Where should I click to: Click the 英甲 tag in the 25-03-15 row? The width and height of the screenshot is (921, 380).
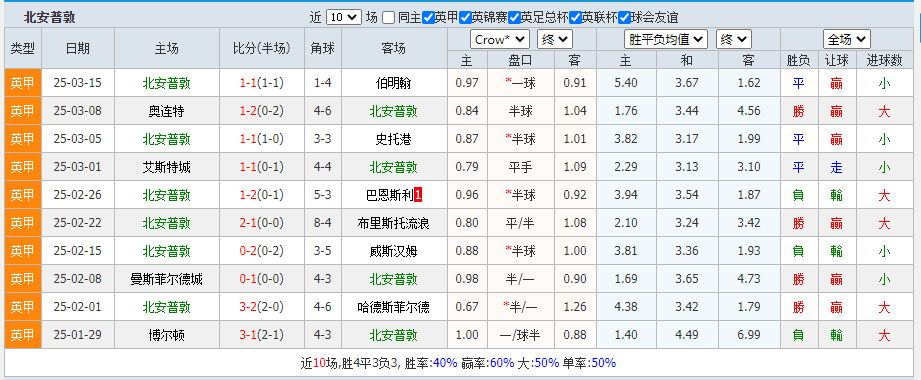(x=23, y=83)
